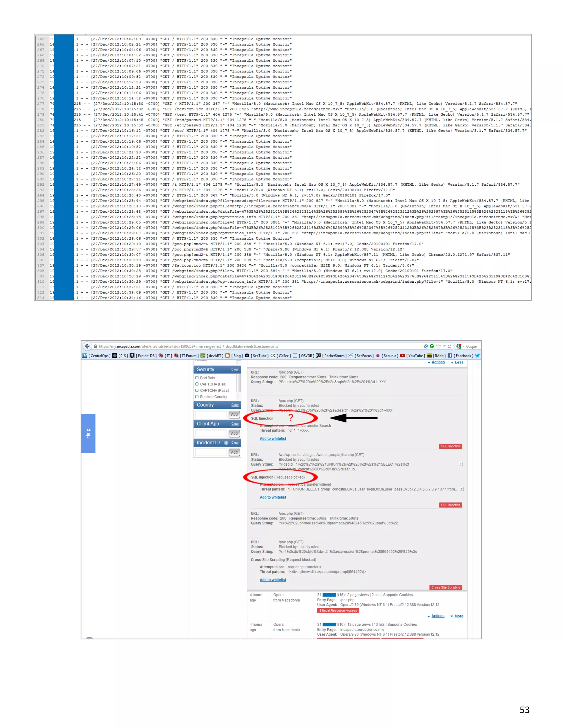Image resolution: width=563 pixels, height=728 pixels.
Task: Click the bookmark star icon in address bar
Action: [438, 346]
